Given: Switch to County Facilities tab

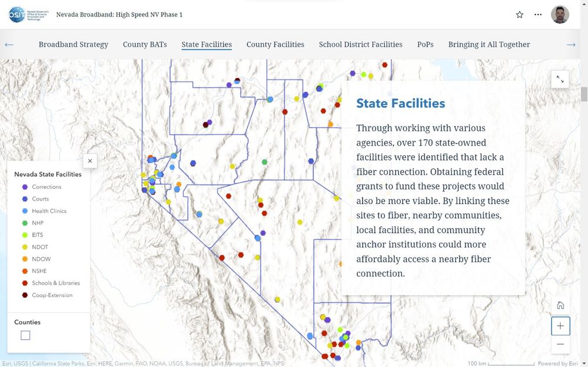Looking at the screenshot, I should tap(275, 45).
